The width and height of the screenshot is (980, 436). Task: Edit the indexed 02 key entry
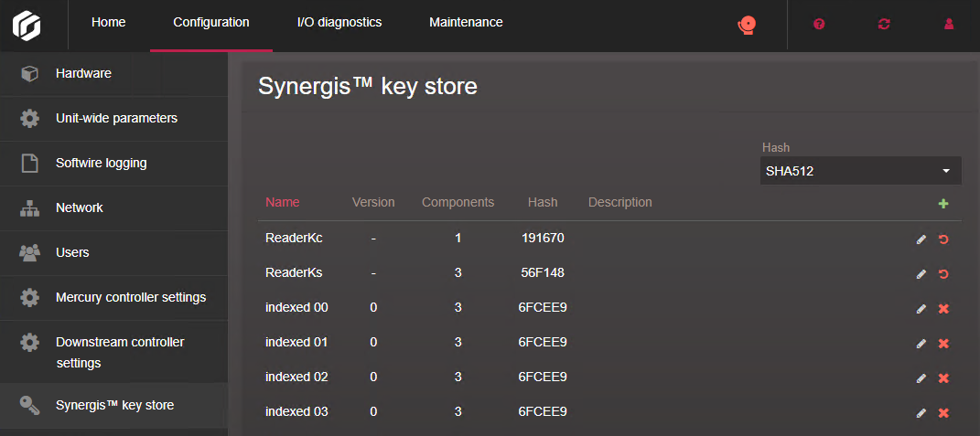pyautogui.click(x=921, y=378)
